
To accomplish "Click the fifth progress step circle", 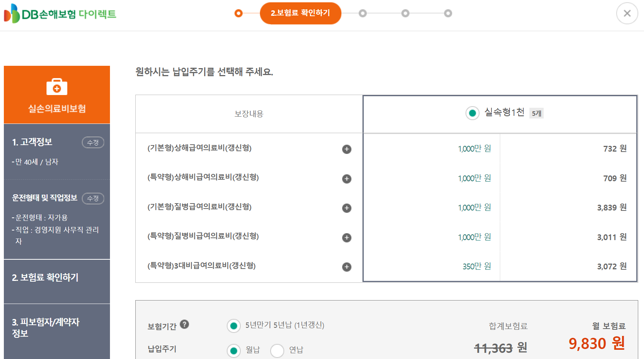I will point(448,13).
